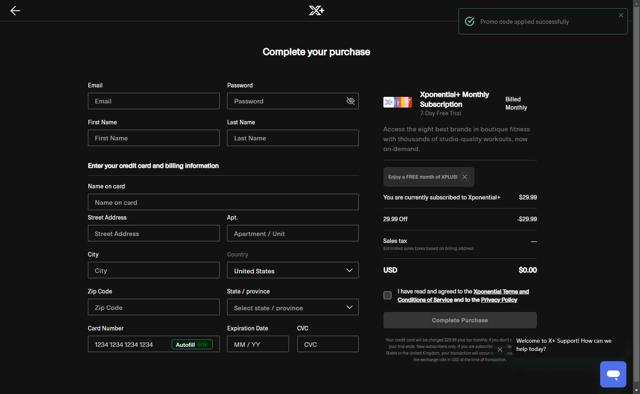Open Xponential Terms and Conditions of Service link
The height and width of the screenshot is (394, 640).
pyautogui.click(x=463, y=296)
